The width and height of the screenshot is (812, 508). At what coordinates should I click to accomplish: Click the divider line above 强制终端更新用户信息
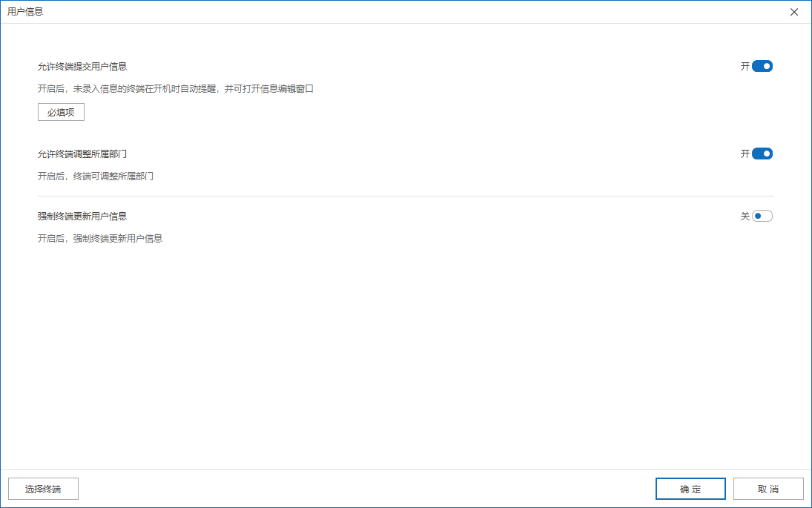point(406,196)
